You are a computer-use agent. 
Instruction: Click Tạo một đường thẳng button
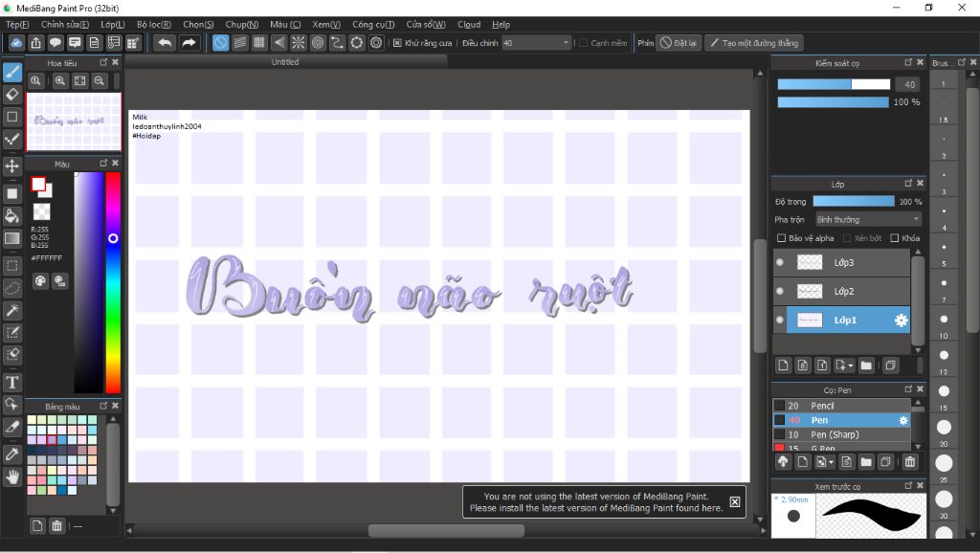[753, 43]
